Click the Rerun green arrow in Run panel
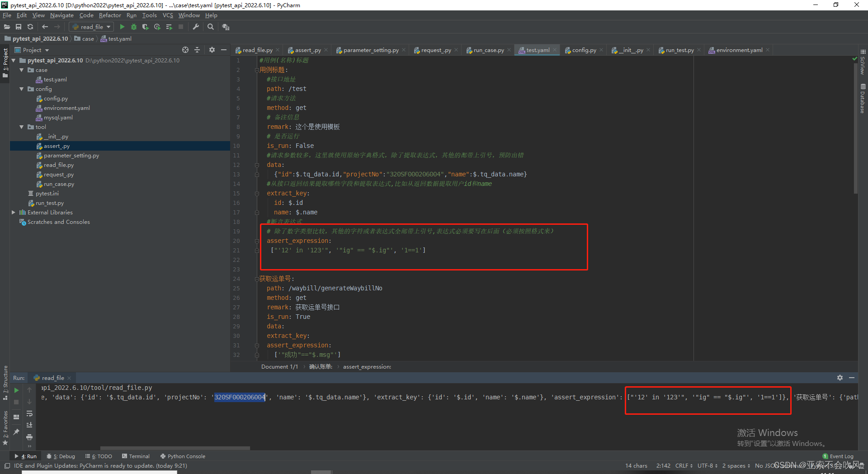The width and height of the screenshot is (868, 474). coord(16,390)
